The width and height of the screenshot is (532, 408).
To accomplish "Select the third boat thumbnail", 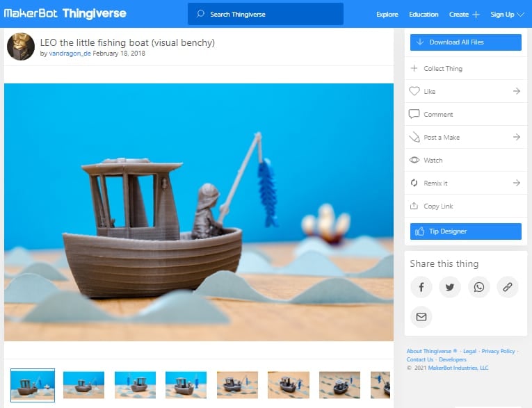I will 135,385.
